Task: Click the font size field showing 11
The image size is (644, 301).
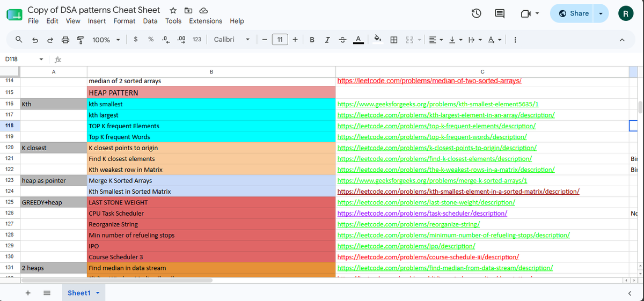Action: [280, 39]
